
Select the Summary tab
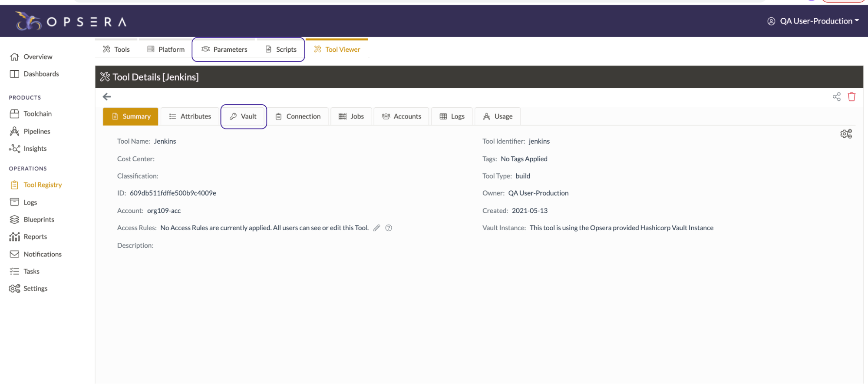tap(131, 116)
